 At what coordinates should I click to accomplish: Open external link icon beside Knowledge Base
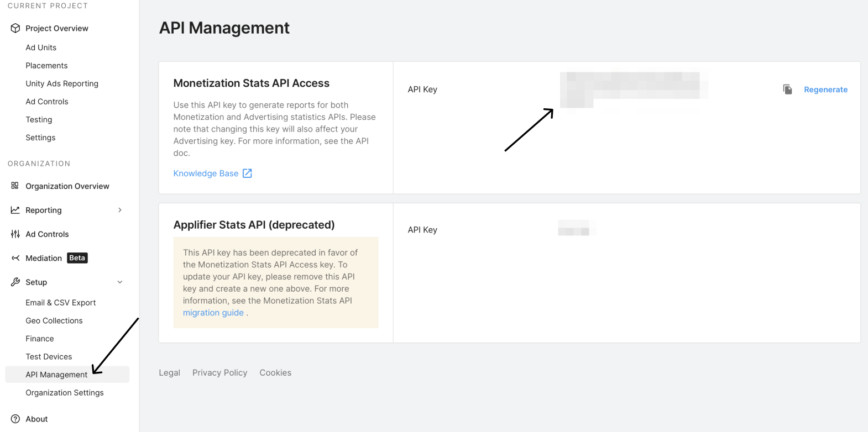tap(247, 173)
